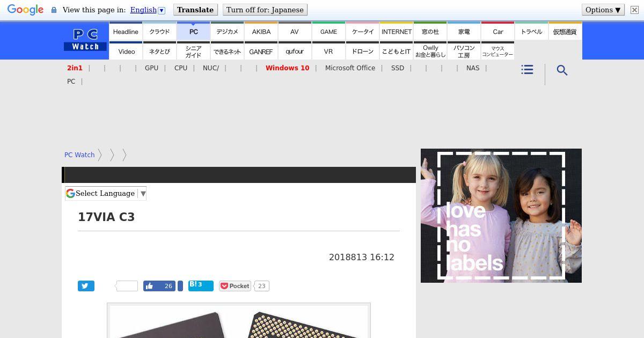644x338 pixels.
Task: Open the AV tab
Action: pos(295,31)
